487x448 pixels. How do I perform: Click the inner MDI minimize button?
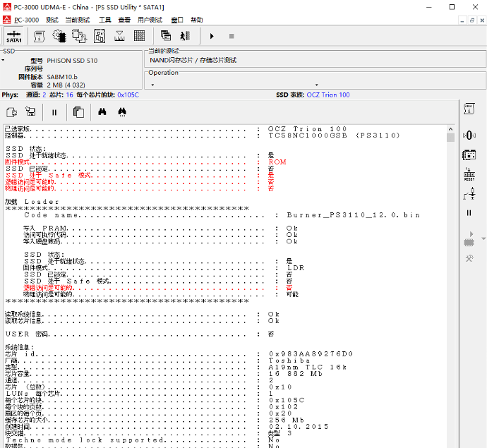(462, 20)
